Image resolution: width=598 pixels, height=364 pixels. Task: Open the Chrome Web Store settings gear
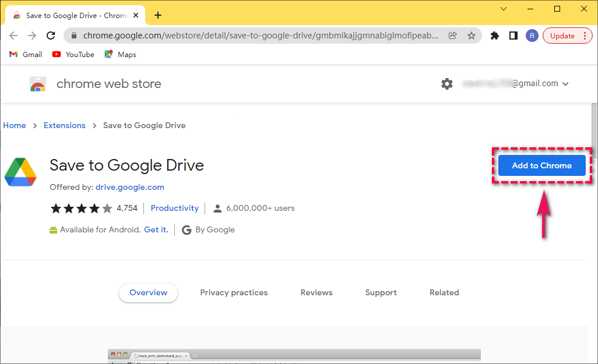[x=447, y=83]
